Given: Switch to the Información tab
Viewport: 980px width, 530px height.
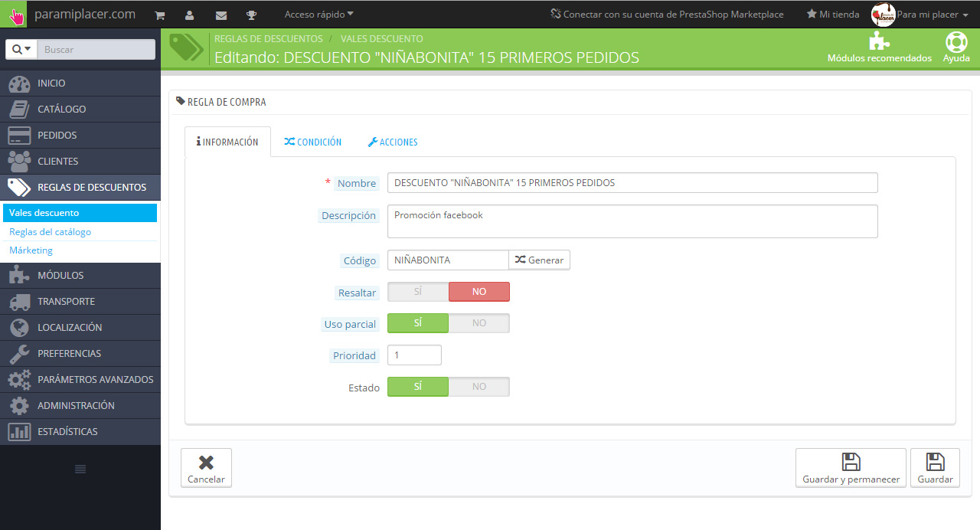Looking at the screenshot, I should pyautogui.click(x=227, y=142).
